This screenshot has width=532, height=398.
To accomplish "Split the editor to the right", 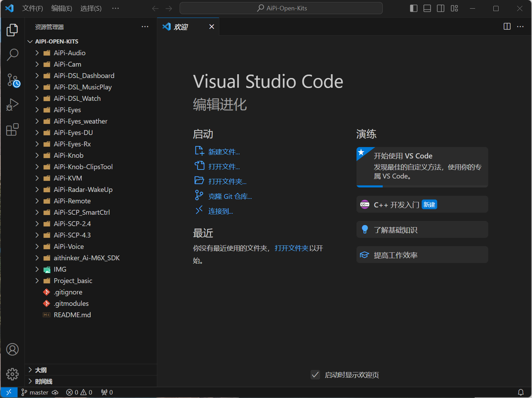I will pyautogui.click(x=507, y=27).
